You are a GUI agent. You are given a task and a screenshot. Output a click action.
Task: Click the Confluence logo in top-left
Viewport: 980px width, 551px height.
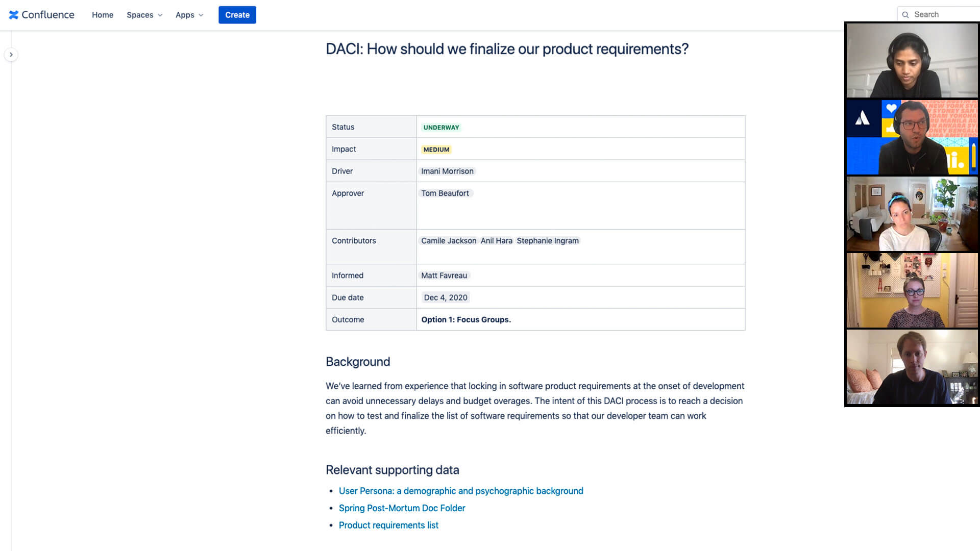point(42,15)
